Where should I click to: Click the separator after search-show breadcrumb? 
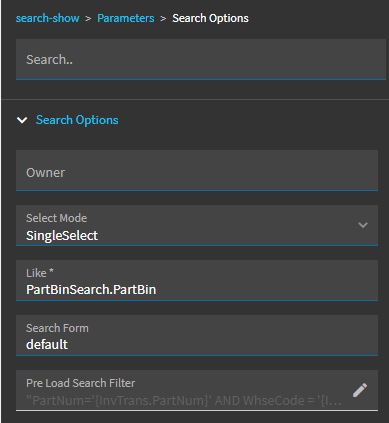click(x=88, y=19)
